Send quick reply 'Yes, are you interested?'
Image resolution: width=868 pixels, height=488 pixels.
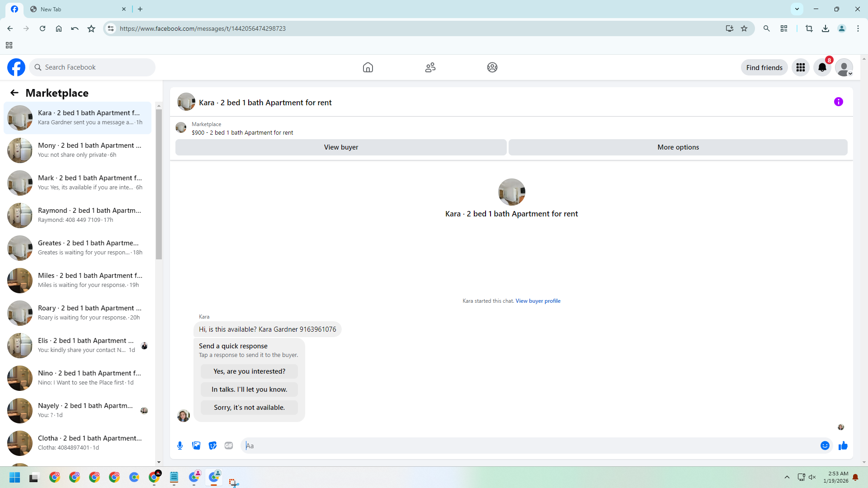249,371
